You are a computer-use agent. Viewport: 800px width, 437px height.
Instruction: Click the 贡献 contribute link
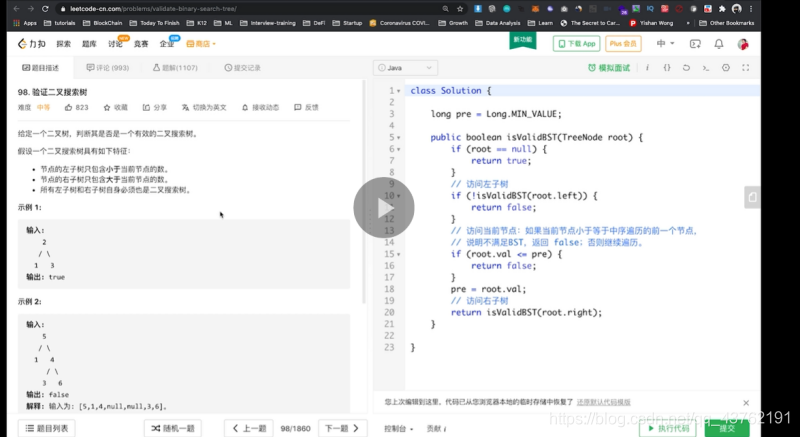[436, 429]
